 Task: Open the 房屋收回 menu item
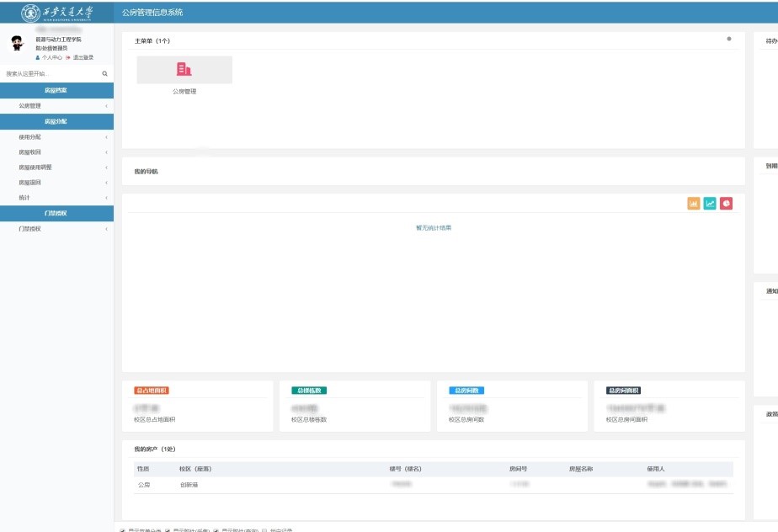coord(56,152)
